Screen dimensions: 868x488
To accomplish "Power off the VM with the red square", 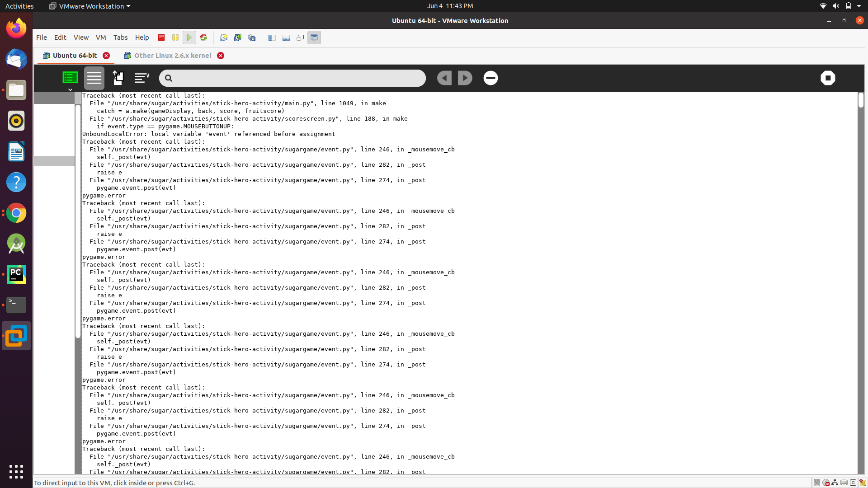I will pyautogui.click(x=161, y=38).
